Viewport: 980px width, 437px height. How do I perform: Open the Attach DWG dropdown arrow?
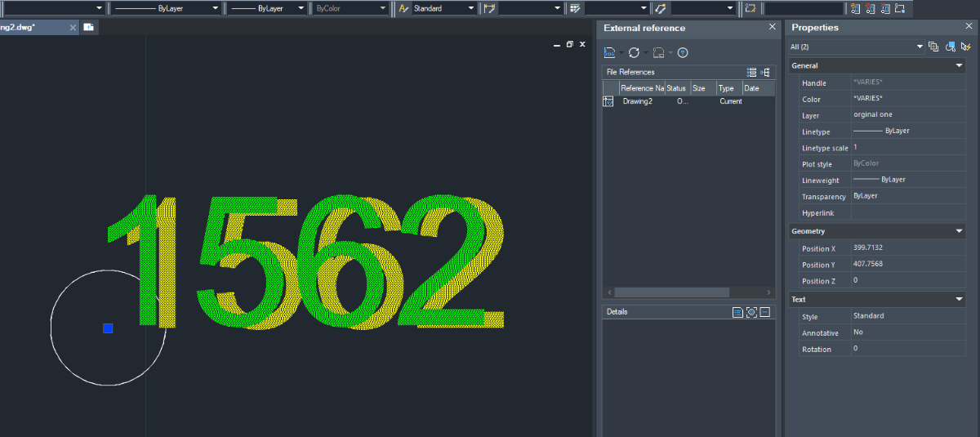pyautogui.click(x=621, y=52)
